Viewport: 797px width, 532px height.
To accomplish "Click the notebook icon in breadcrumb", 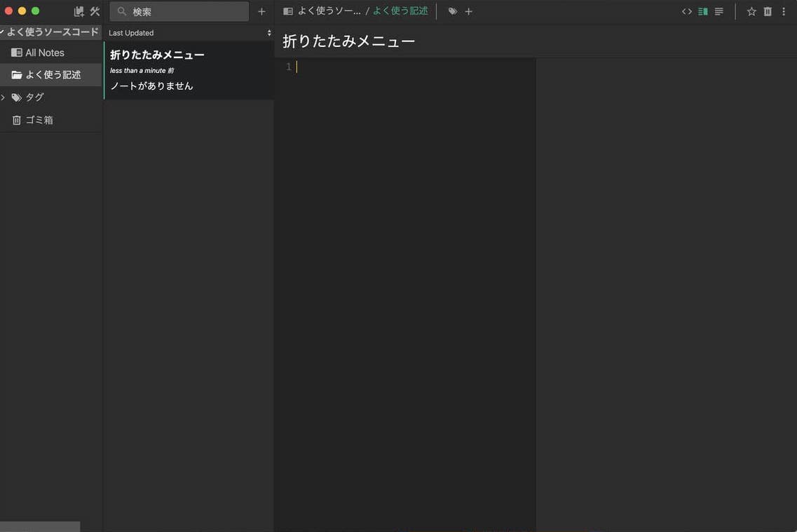I will (287, 11).
